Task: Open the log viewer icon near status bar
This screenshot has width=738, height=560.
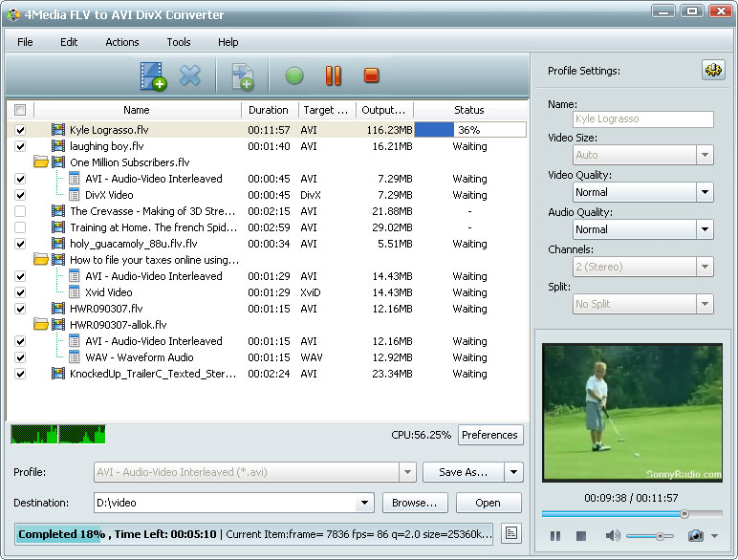Action: pos(511,533)
